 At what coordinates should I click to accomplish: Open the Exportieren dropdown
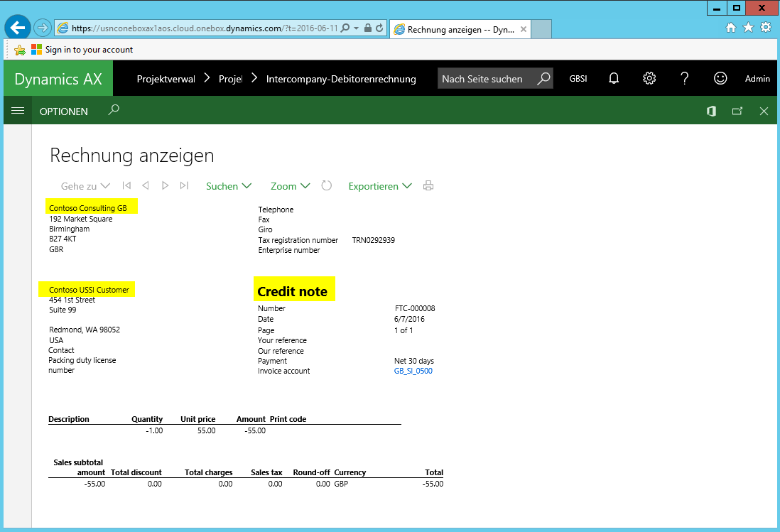(379, 186)
